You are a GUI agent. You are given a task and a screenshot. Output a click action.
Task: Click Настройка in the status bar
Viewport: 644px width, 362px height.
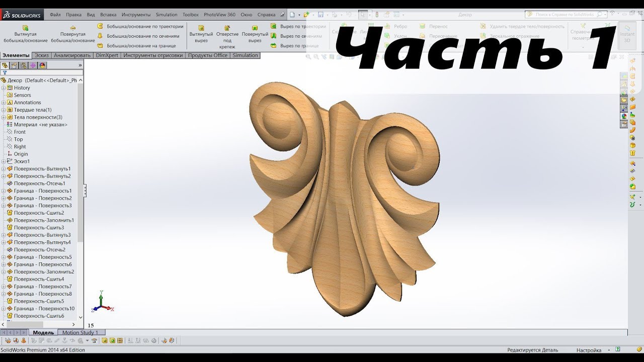pos(589,350)
